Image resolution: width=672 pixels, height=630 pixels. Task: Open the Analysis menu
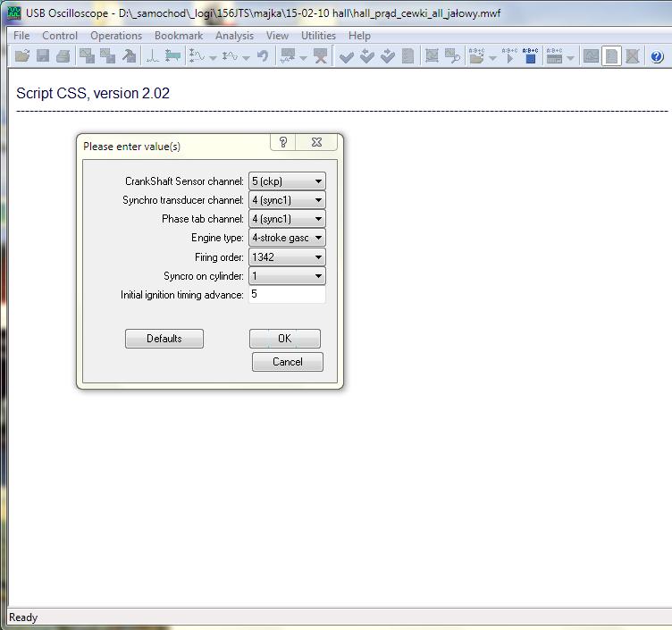[x=234, y=36]
